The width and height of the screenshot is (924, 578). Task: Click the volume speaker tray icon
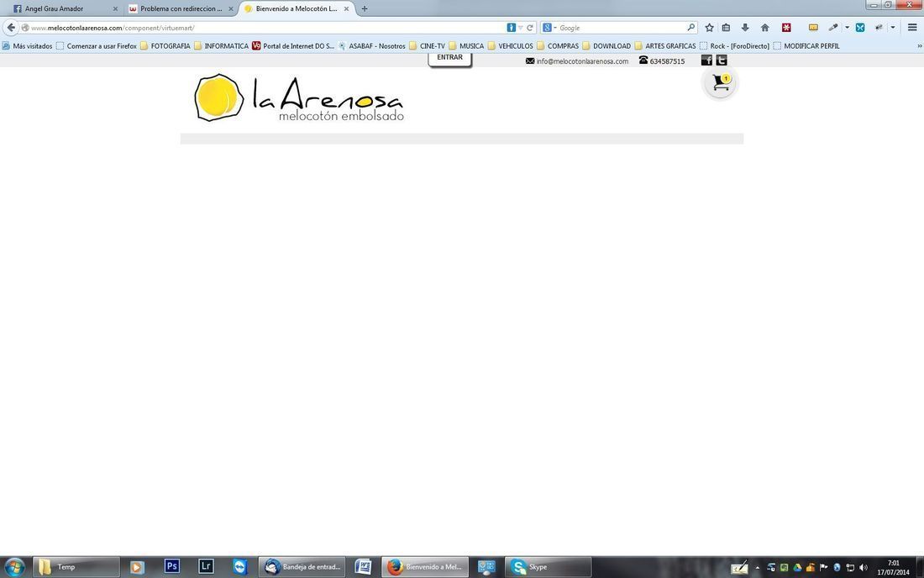coord(864,567)
